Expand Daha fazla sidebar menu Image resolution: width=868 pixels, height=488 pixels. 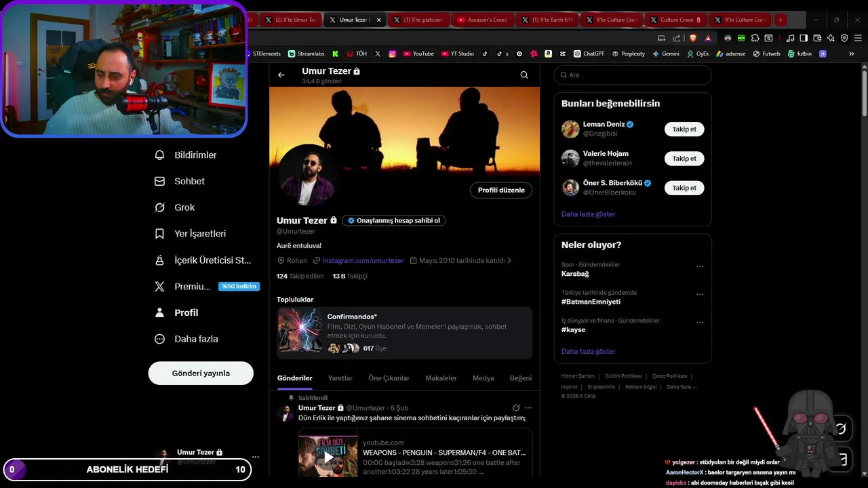point(186,339)
